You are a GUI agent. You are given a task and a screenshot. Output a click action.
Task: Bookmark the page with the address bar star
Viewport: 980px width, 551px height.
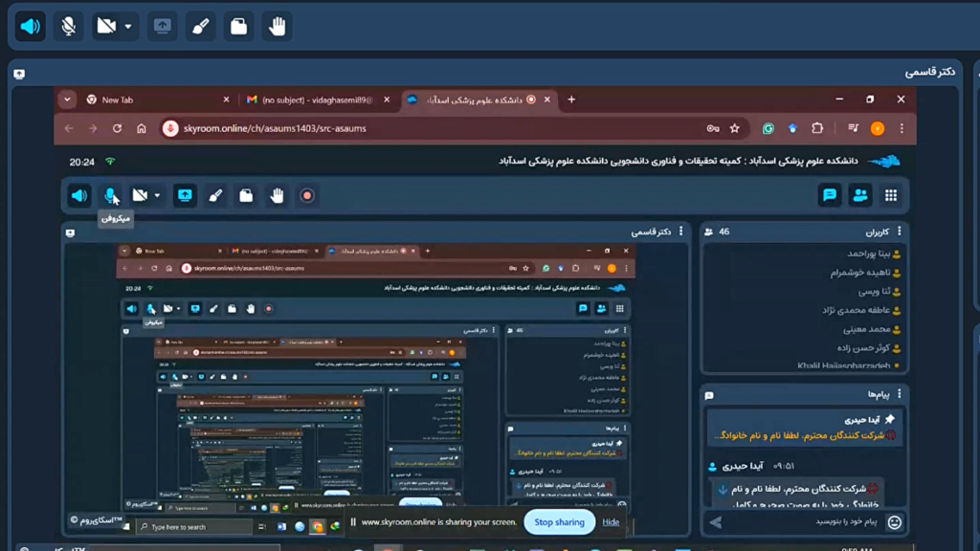(735, 128)
